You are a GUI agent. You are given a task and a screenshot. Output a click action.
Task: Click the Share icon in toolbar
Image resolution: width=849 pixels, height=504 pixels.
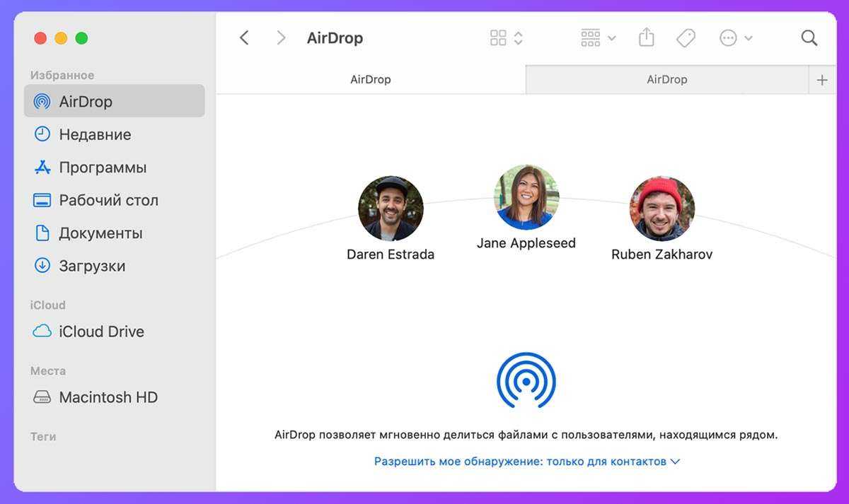point(646,37)
